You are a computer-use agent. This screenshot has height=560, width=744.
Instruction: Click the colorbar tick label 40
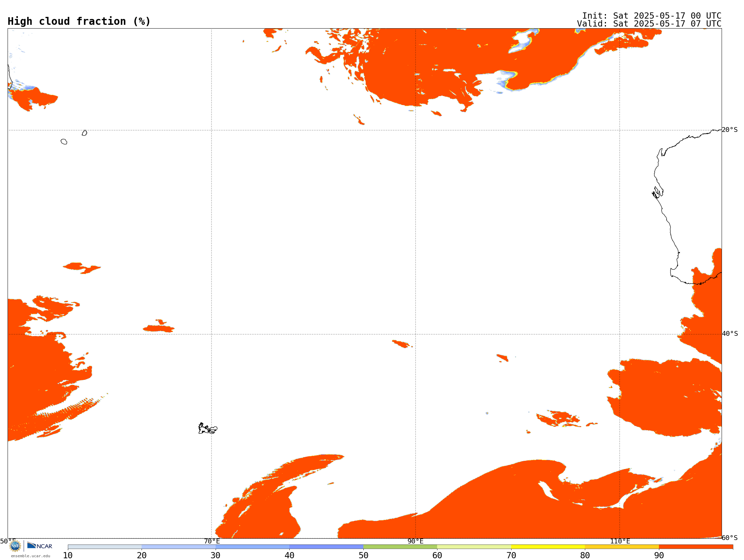(289, 556)
